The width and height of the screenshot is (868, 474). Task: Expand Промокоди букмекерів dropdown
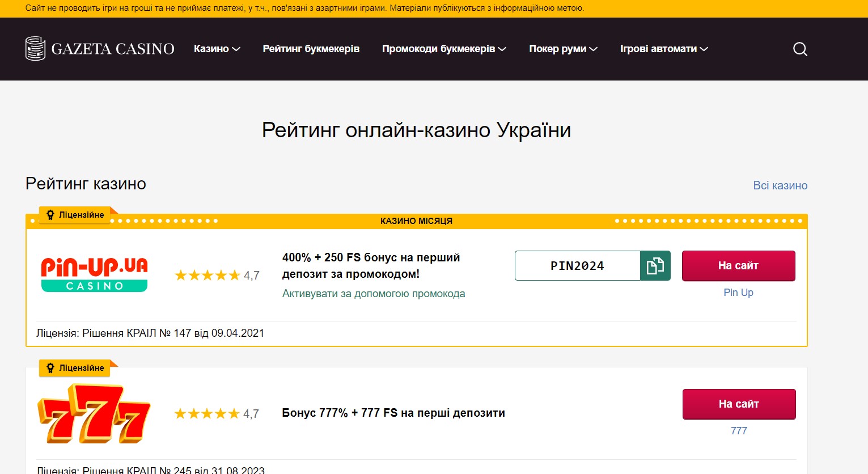point(444,49)
